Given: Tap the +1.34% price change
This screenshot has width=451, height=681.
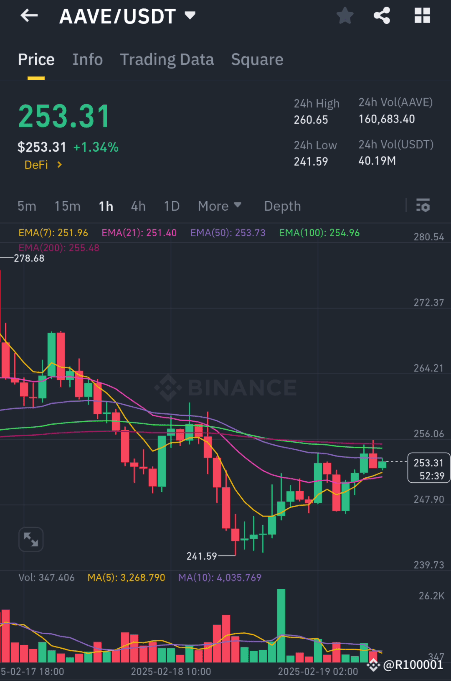Looking at the screenshot, I should [96, 147].
